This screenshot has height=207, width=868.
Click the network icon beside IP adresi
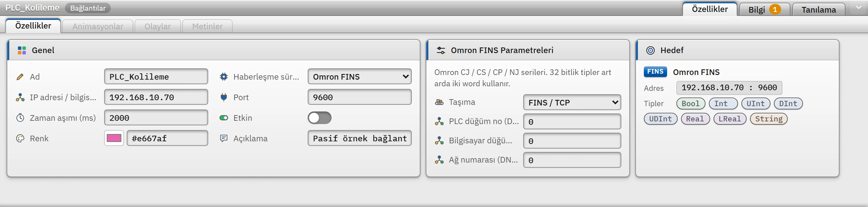tap(20, 98)
